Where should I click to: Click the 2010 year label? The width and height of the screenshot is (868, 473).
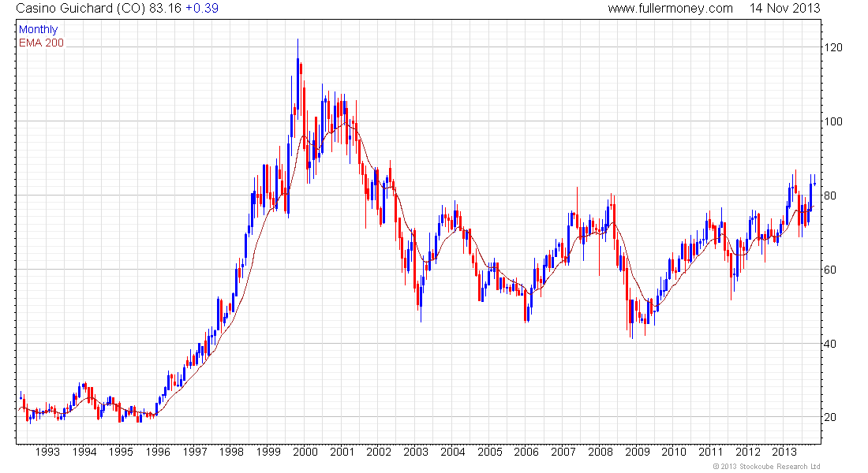tap(674, 452)
